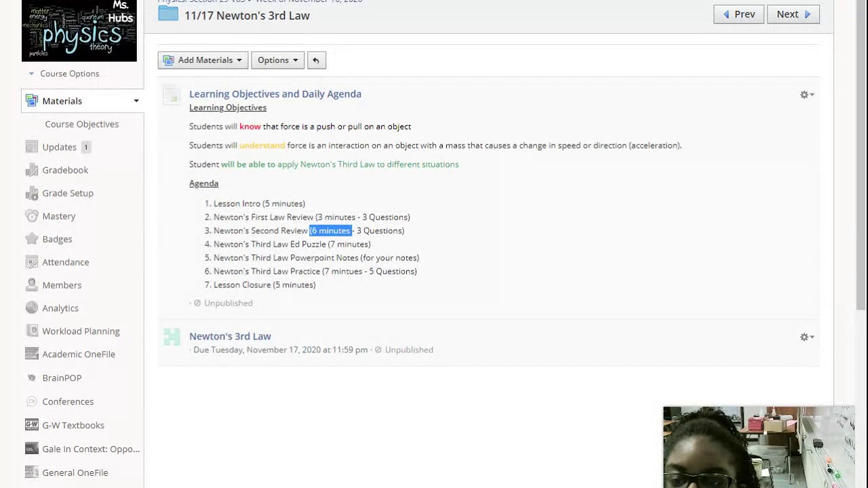Open the Grade Setup menu item
The height and width of the screenshot is (488, 868).
pos(68,193)
